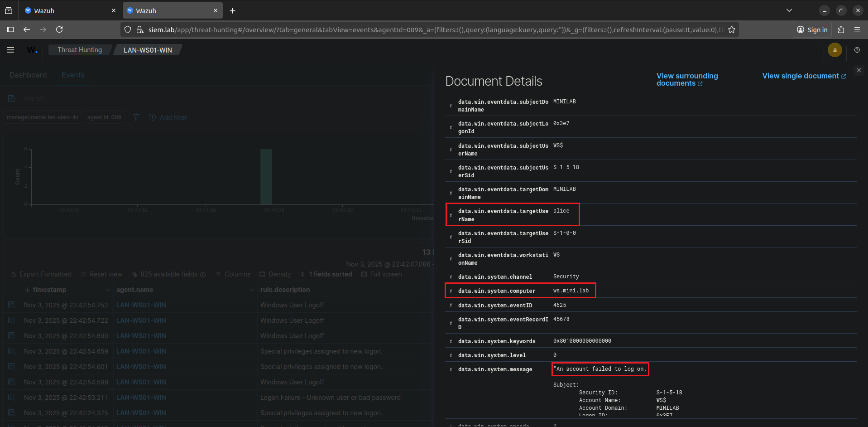Bookmark this page with the star icon
Viewport: 868px width, 427px height.
731,29
